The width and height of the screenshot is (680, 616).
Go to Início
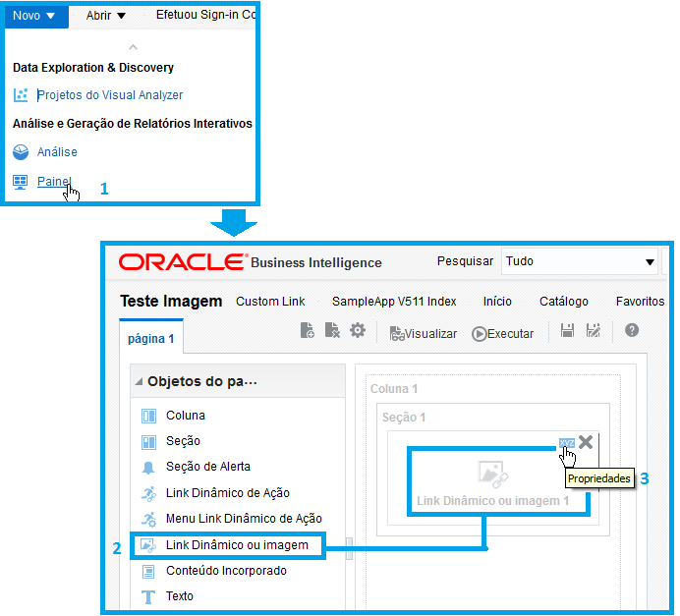tap(497, 302)
